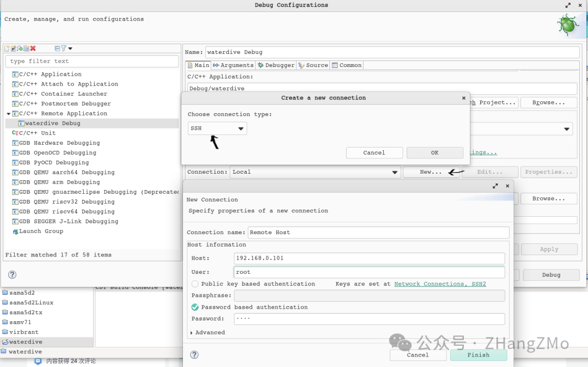Select C/C++ Container Launcher

click(59, 94)
